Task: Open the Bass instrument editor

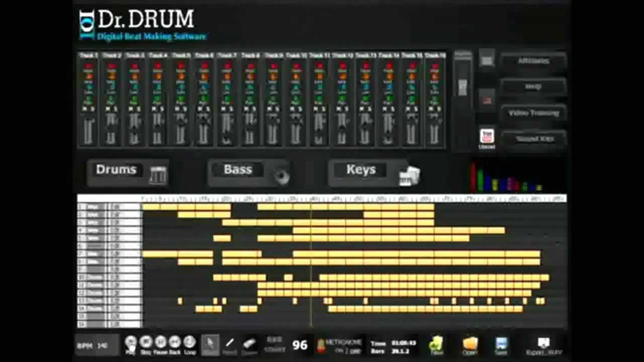Action: coord(249,172)
